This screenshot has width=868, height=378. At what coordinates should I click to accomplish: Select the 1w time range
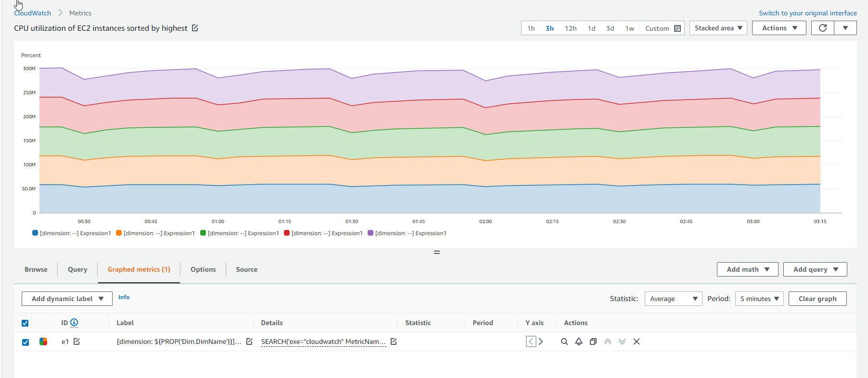click(x=629, y=28)
